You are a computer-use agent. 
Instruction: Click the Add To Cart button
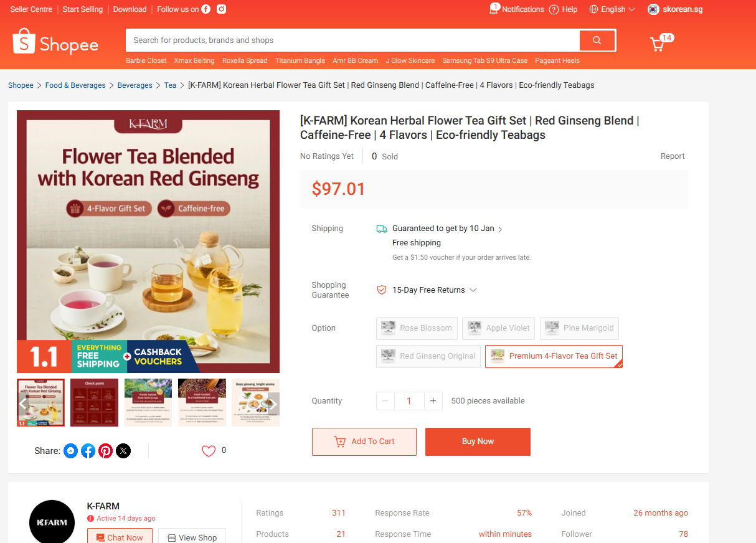364,441
